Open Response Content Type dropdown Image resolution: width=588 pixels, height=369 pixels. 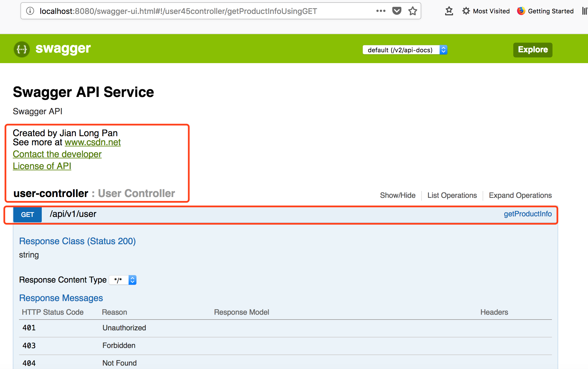tap(123, 280)
